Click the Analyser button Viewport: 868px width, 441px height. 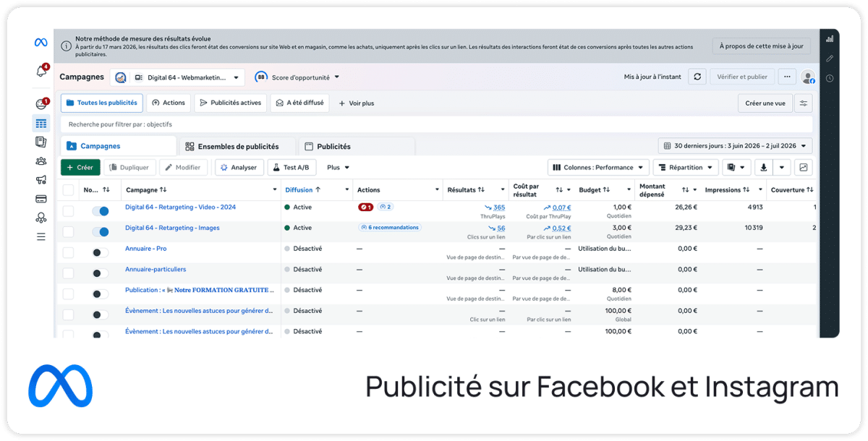click(x=239, y=167)
